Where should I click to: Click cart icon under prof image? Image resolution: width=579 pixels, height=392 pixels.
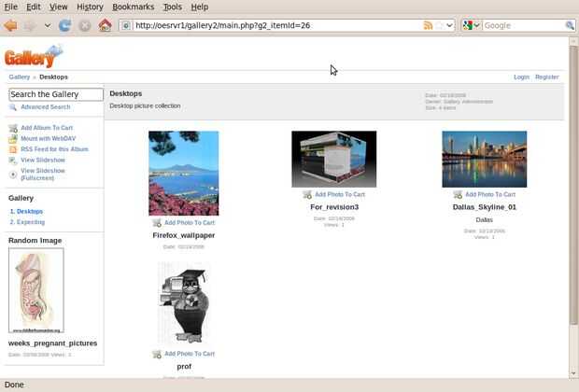(157, 354)
